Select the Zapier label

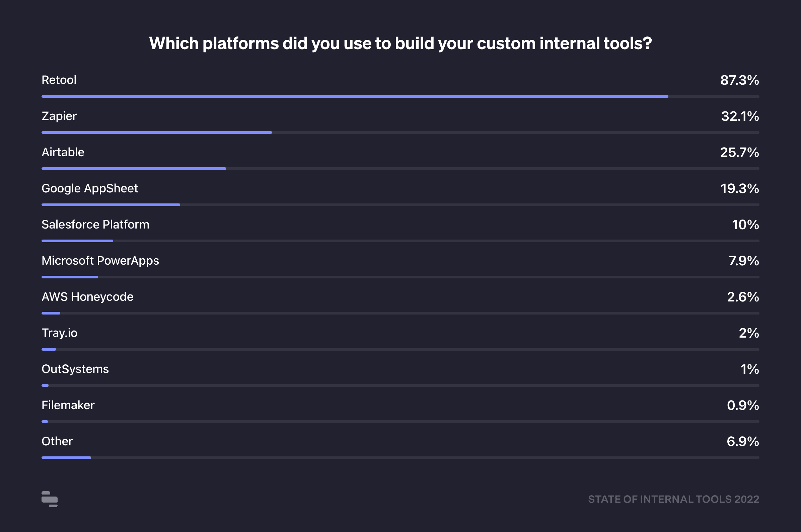pos(59,116)
